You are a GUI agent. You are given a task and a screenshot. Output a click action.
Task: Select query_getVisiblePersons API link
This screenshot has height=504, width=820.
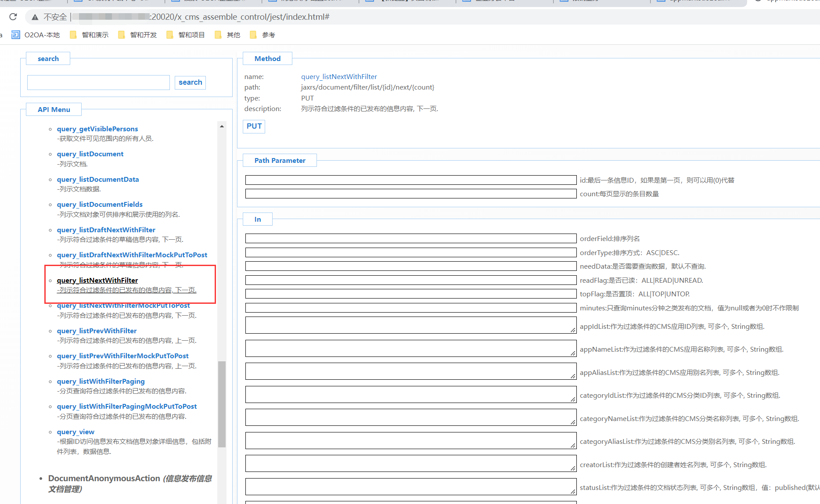97,129
